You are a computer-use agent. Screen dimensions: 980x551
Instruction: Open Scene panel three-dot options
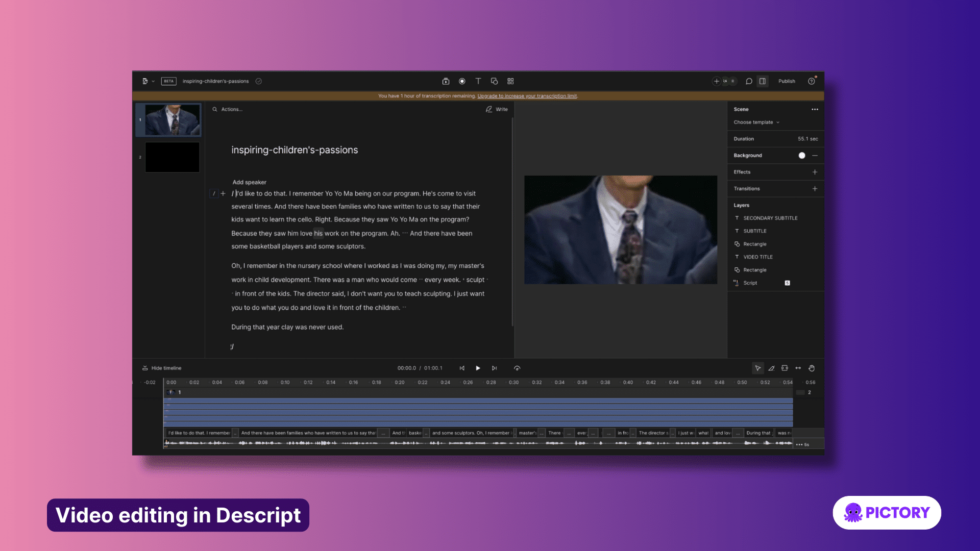pyautogui.click(x=815, y=109)
